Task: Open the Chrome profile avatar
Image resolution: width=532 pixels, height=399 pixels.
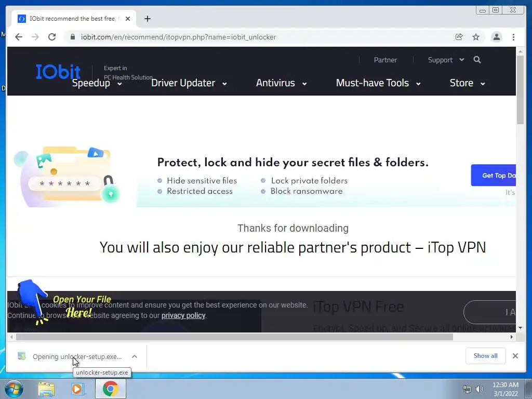Action: coord(496,37)
